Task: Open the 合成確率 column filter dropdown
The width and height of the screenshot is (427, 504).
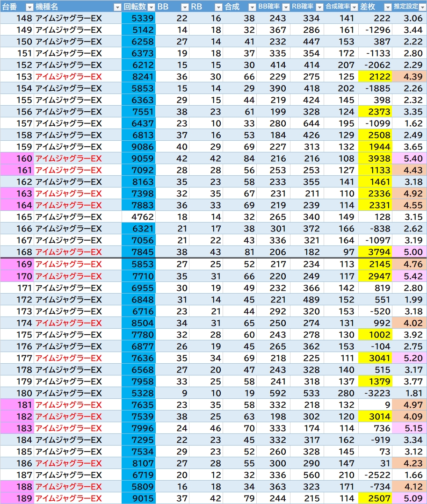Action: click(x=355, y=7)
